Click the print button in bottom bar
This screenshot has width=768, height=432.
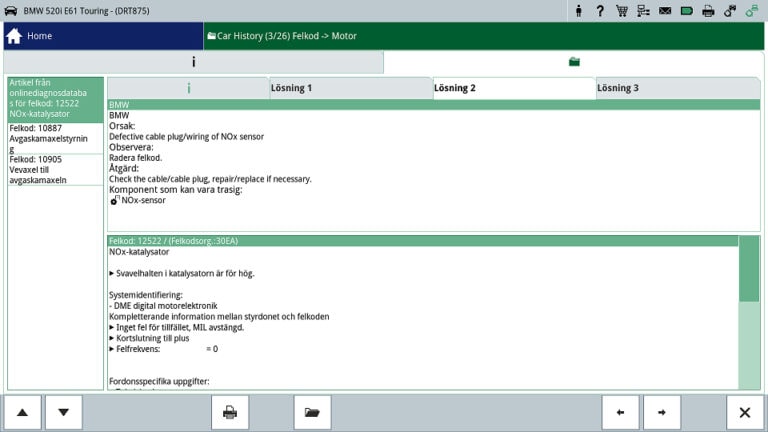pos(230,412)
